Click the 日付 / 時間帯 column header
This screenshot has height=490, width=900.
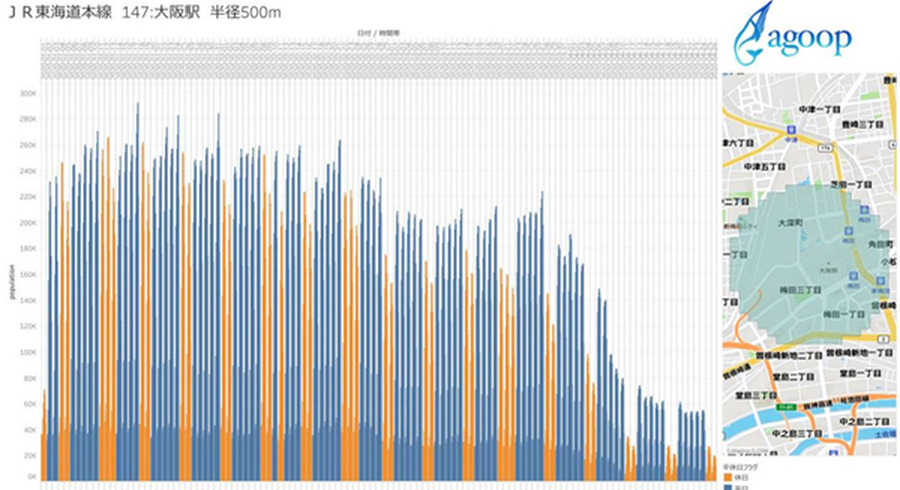coord(378,34)
